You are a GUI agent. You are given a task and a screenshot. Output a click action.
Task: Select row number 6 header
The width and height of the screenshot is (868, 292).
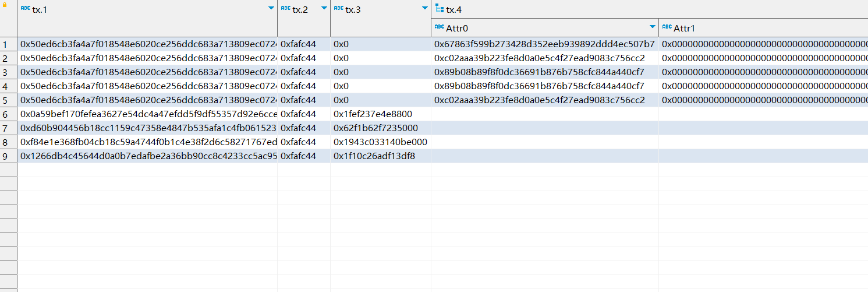click(6, 114)
